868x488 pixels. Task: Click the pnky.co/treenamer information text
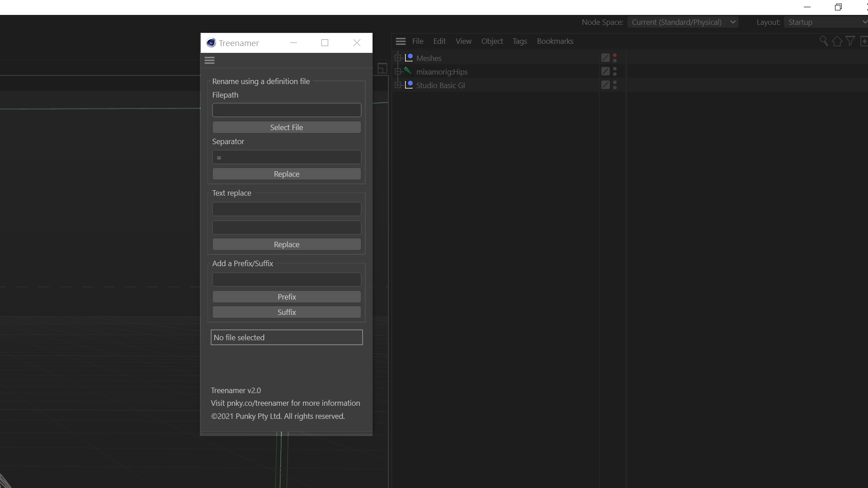(285, 403)
